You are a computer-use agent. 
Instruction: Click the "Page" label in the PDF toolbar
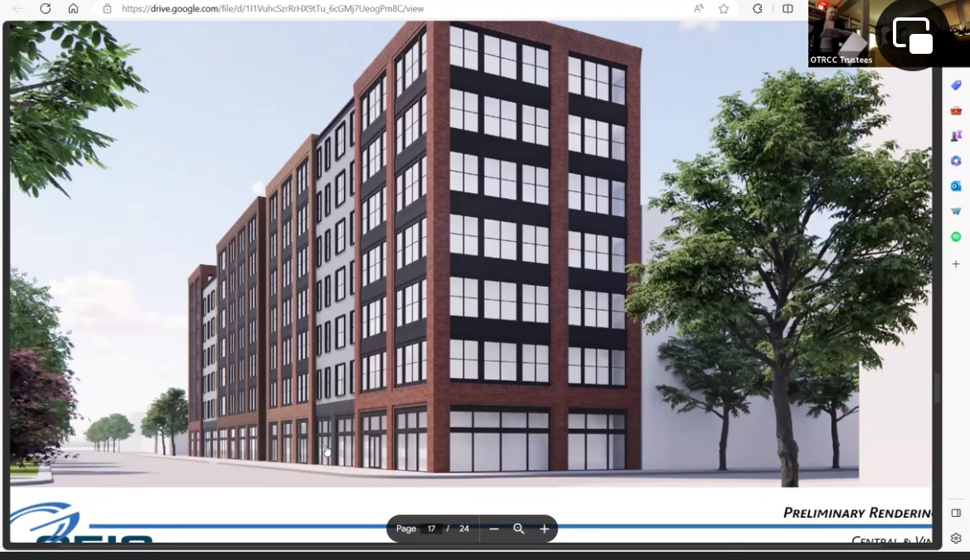pos(405,529)
